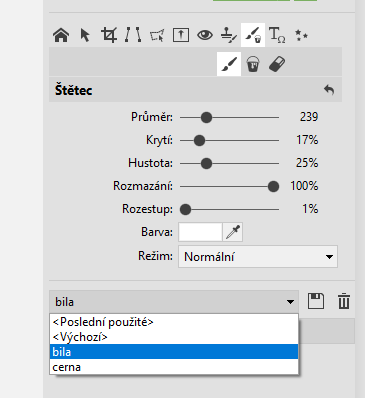365x398 pixels.
Task: Reset Štětec settings with undo arrow
Action: tap(329, 90)
